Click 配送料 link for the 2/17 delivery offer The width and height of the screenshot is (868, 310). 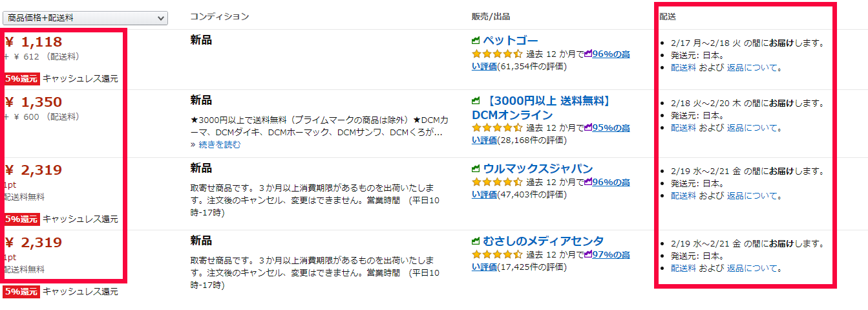(x=683, y=67)
